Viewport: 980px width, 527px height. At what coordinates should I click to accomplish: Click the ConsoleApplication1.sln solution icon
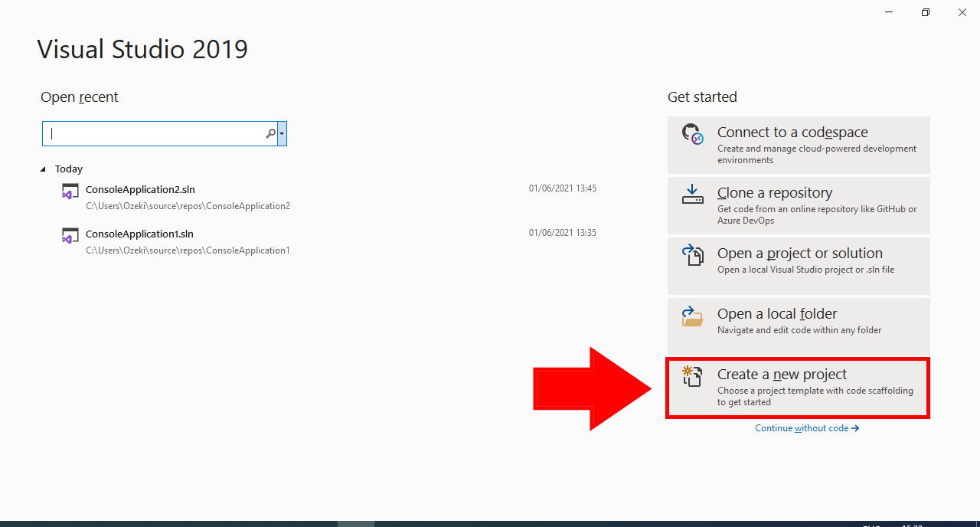(70, 236)
